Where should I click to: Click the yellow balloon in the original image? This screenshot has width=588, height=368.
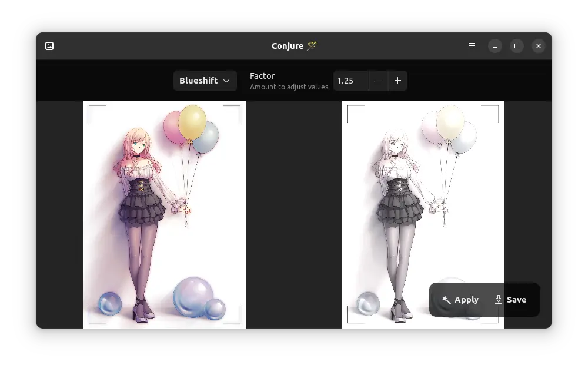point(192,122)
